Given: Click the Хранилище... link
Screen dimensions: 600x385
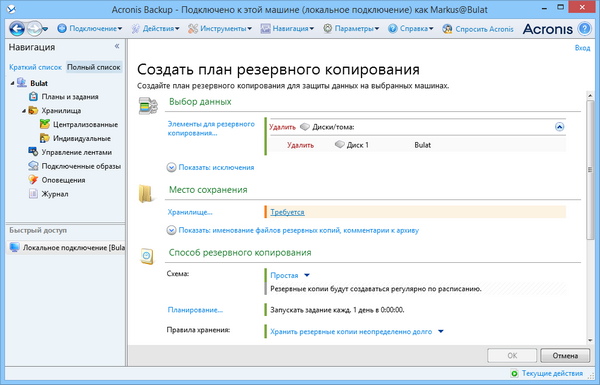Looking at the screenshot, I should click(190, 212).
